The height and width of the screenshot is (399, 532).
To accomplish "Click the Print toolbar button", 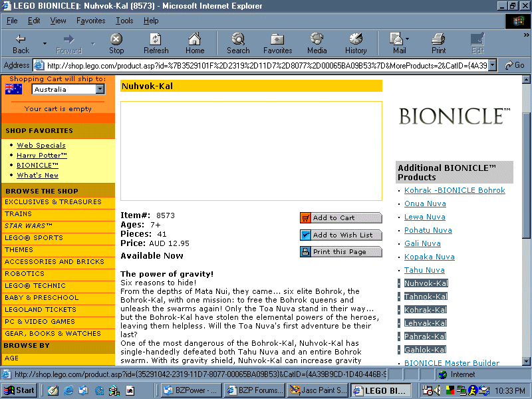I will 438,44.
